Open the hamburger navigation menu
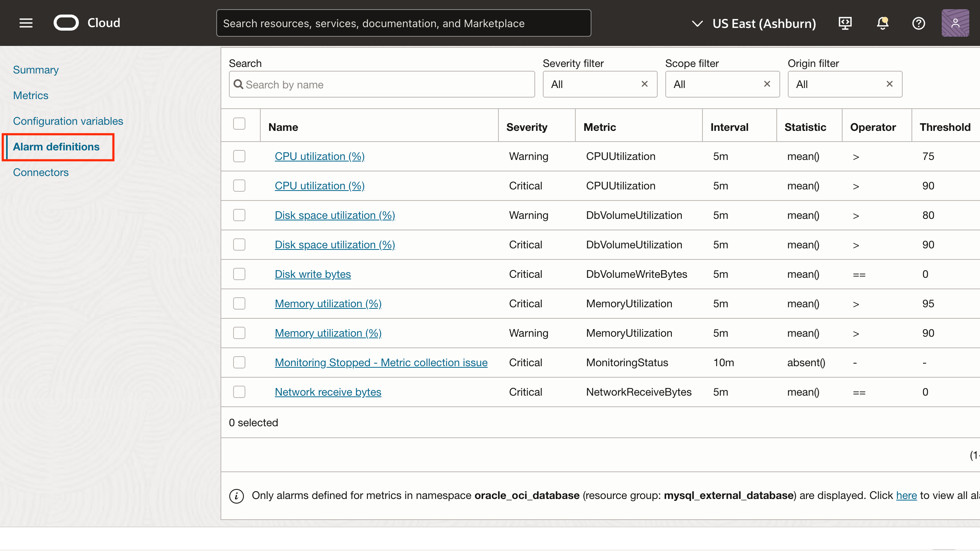 [26, 23]
